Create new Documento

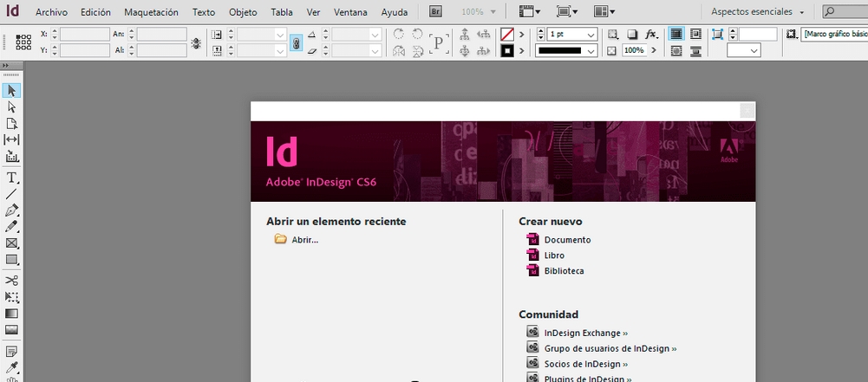[567, 240]
